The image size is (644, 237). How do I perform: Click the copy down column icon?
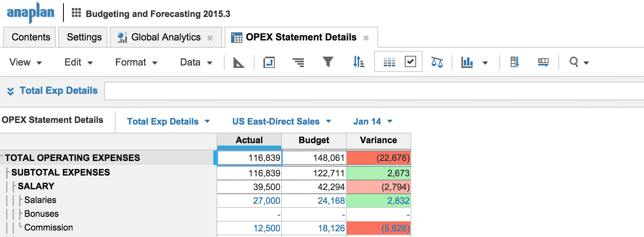coord(515,62)
